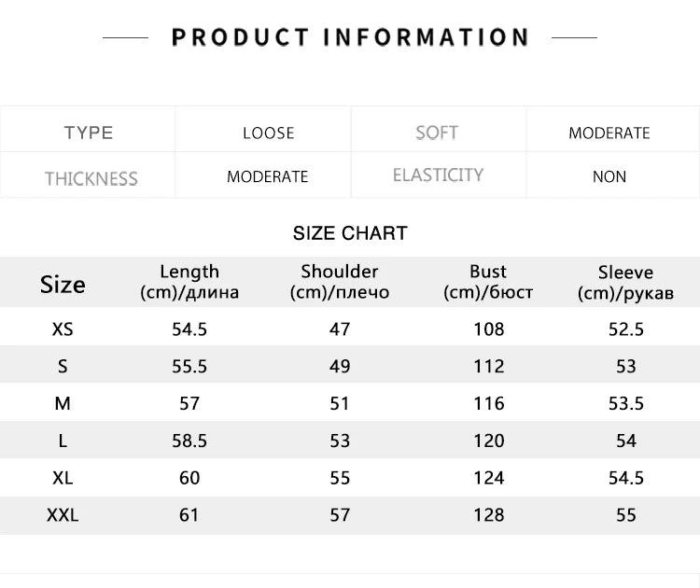Select the Size column header

63,284
